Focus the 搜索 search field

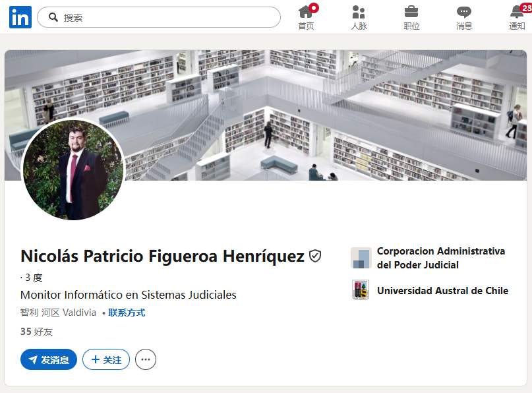(159, 17)
